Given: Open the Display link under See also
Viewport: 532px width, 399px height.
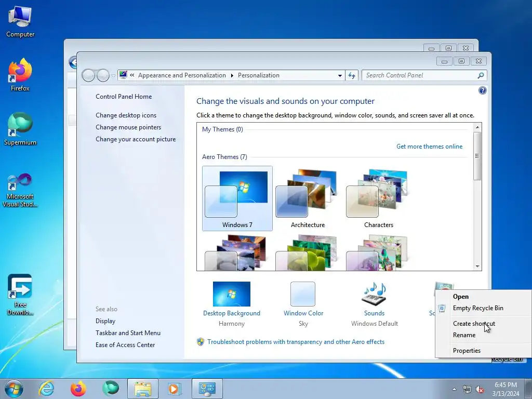Looking at the screenshot, I should (x=105, y=321).
